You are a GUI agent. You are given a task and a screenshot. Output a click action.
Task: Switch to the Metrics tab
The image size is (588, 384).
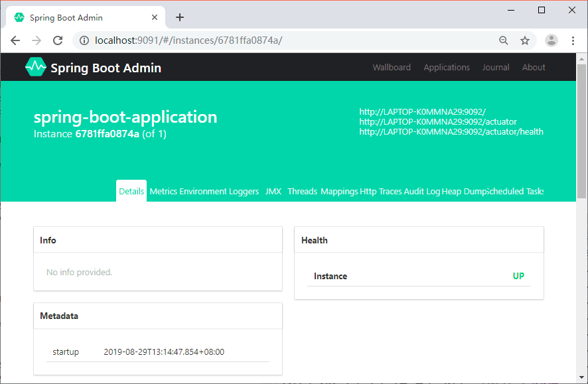pyautogui.click(x=163, y=191)
